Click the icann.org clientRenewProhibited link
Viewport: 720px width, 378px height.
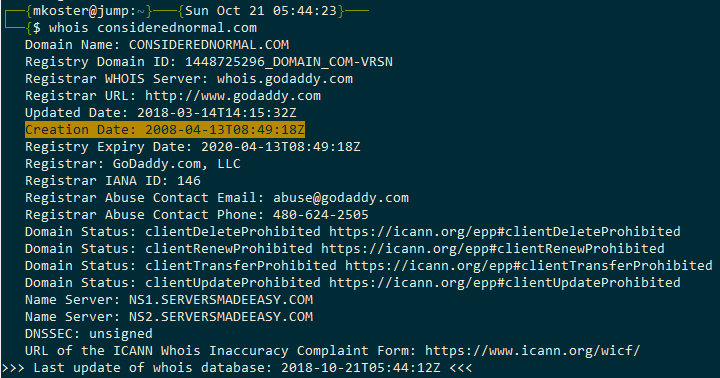tap(493, 249)
